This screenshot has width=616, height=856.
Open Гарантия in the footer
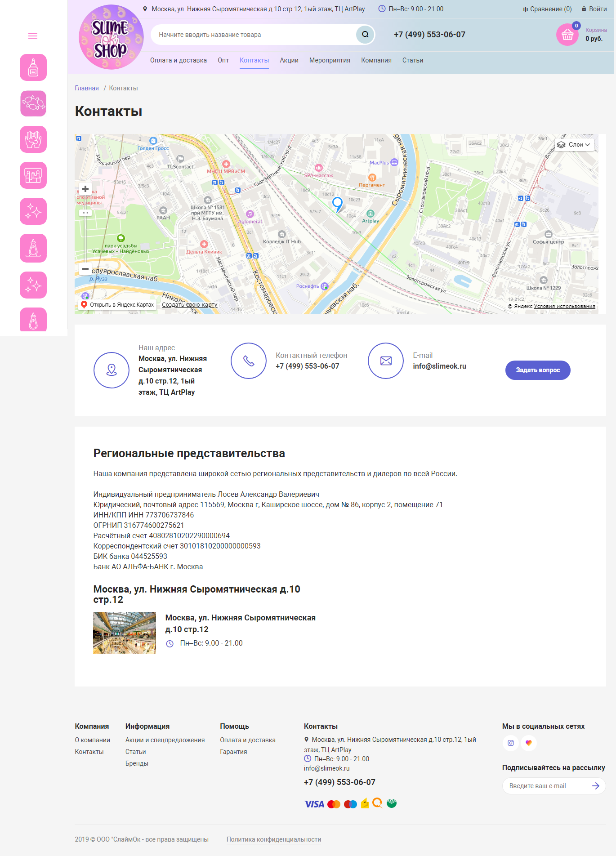point(233,752)
